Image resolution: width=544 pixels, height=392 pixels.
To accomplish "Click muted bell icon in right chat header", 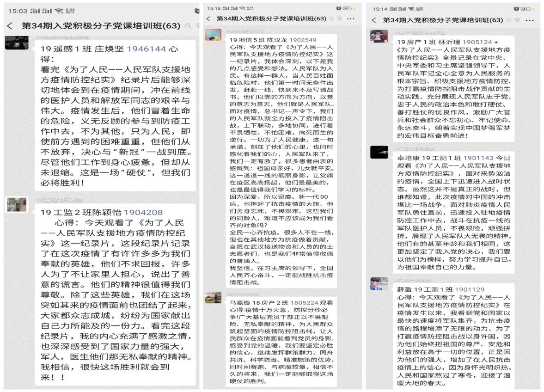I will [508, 20].
